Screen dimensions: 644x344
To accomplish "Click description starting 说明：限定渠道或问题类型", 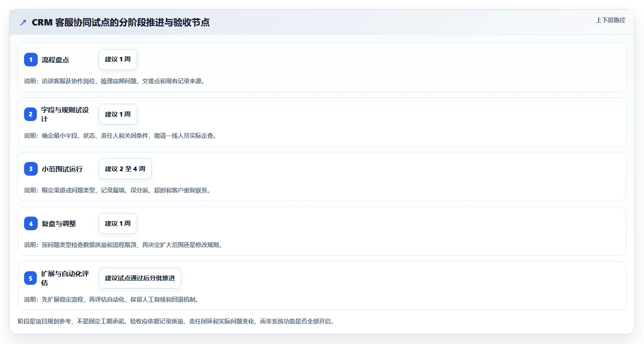I will tap(117, 190).
